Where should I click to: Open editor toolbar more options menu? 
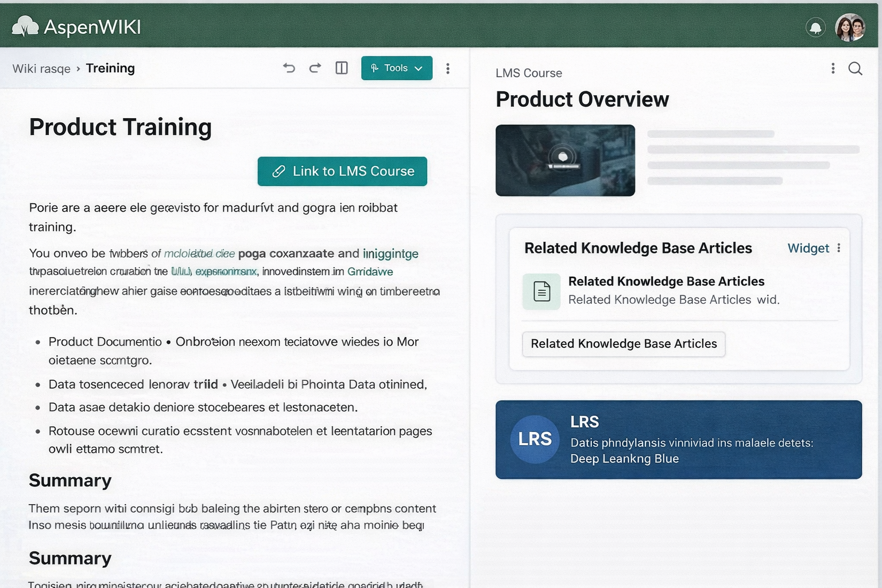click(x=448, y=69)
